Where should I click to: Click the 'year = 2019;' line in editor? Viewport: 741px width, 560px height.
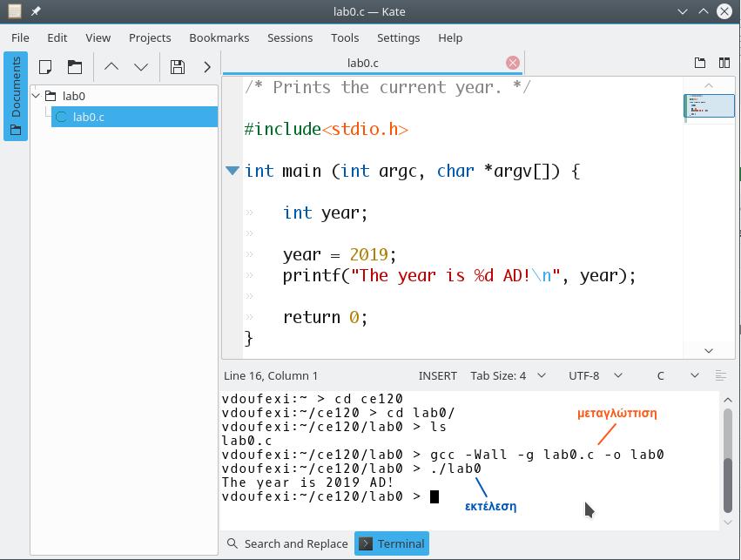340,254
